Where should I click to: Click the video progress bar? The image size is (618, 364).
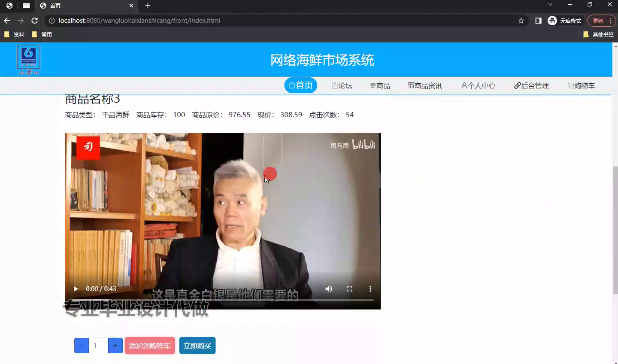click(x=223, y=300)
